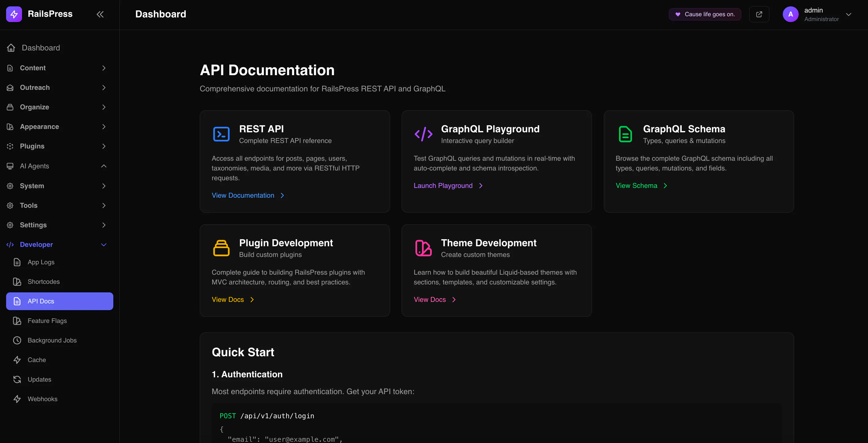Click the Administrator role label

(822, 19)
